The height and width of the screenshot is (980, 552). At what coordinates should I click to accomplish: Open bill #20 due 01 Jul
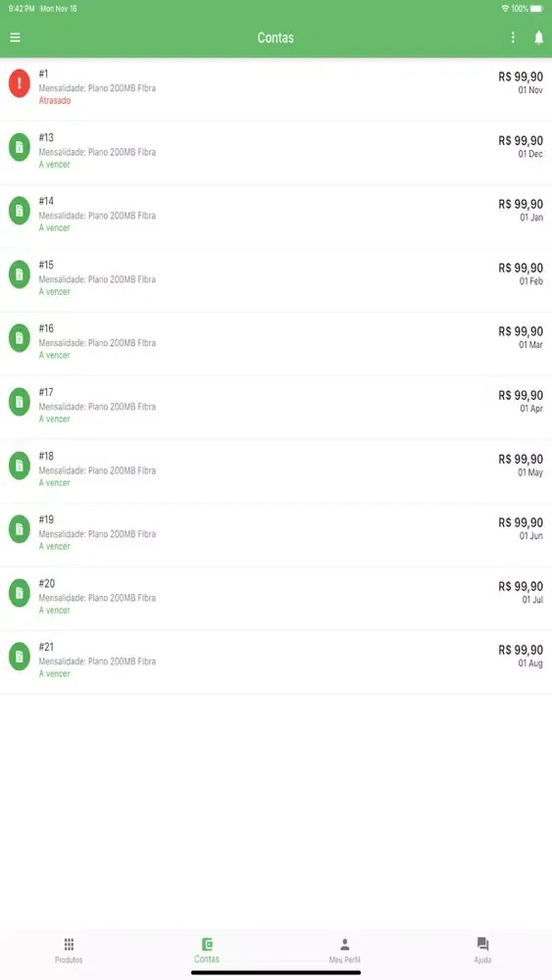(x=276, y=599)
